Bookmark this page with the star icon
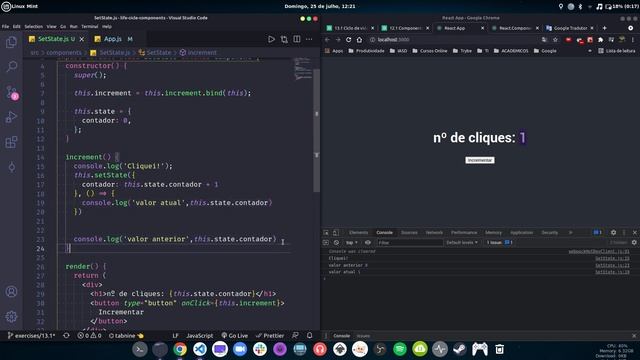The width and height of the screenshot is (640, 360). 555,40
